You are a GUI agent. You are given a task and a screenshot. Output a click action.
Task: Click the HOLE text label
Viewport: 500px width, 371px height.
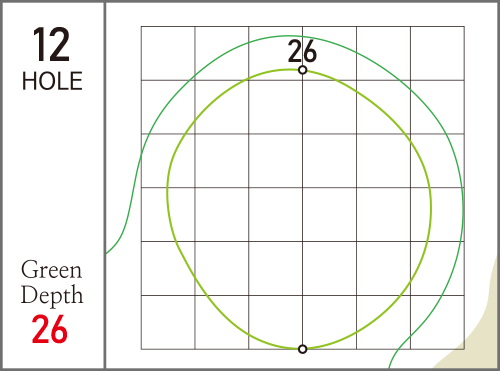(52, 81)
